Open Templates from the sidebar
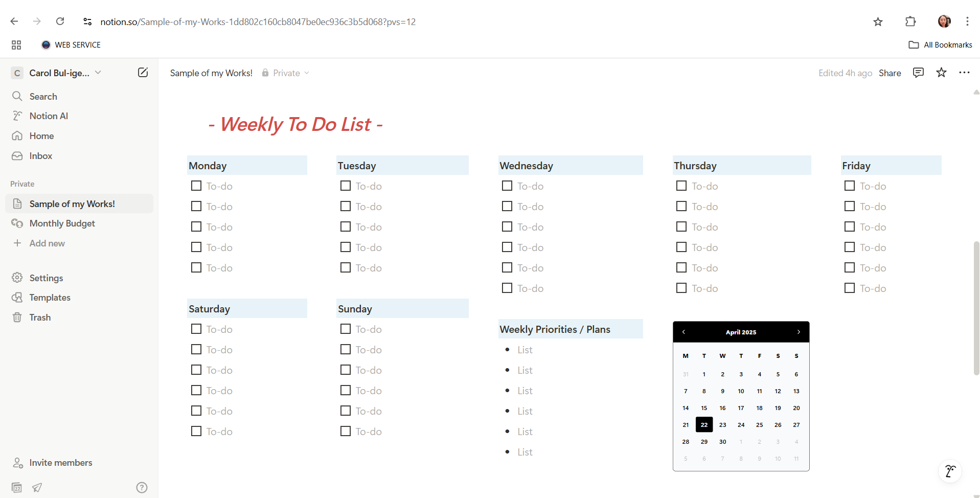The width and height of the screenshot is (980, 498). pos(50,298)
